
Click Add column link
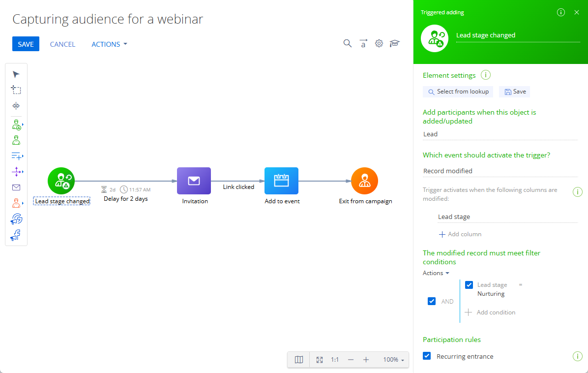460,234
